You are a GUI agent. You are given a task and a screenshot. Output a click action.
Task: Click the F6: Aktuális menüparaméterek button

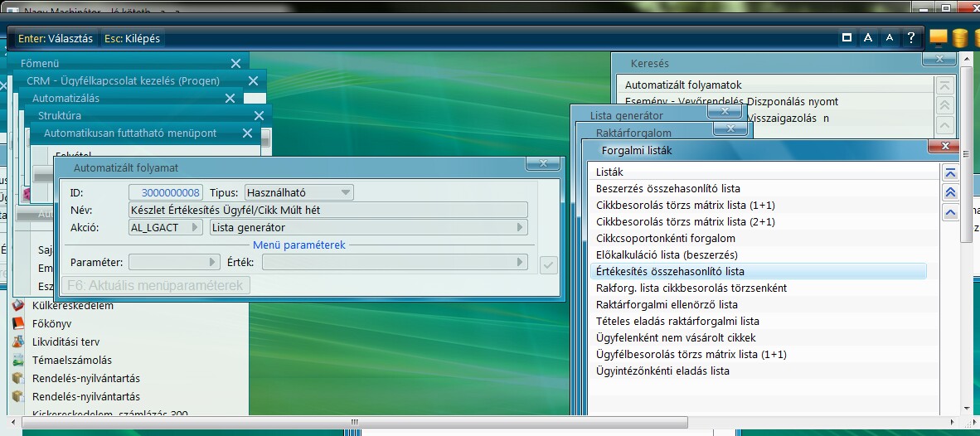point(156,285)
